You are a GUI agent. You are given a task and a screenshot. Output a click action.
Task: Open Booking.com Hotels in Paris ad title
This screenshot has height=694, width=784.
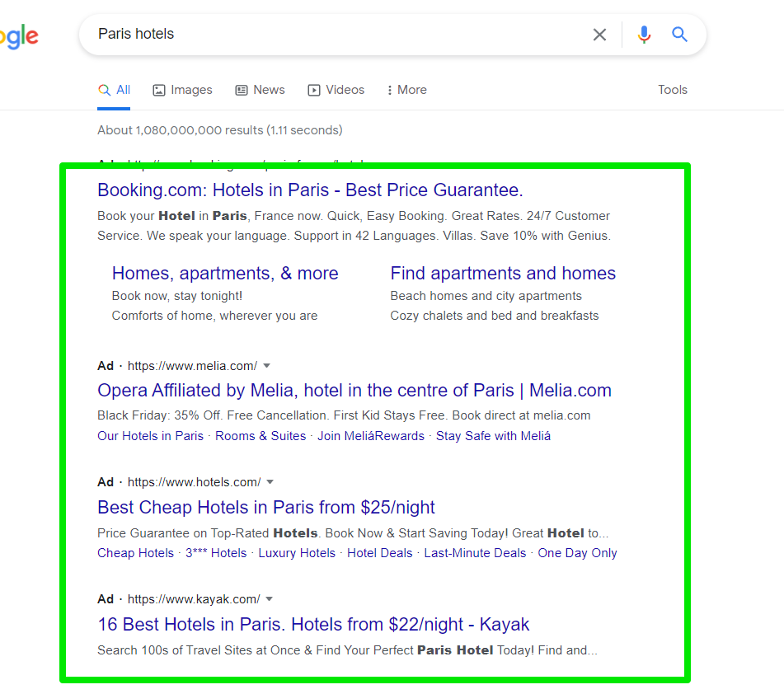pyautogui.click(x=310, y=190)
